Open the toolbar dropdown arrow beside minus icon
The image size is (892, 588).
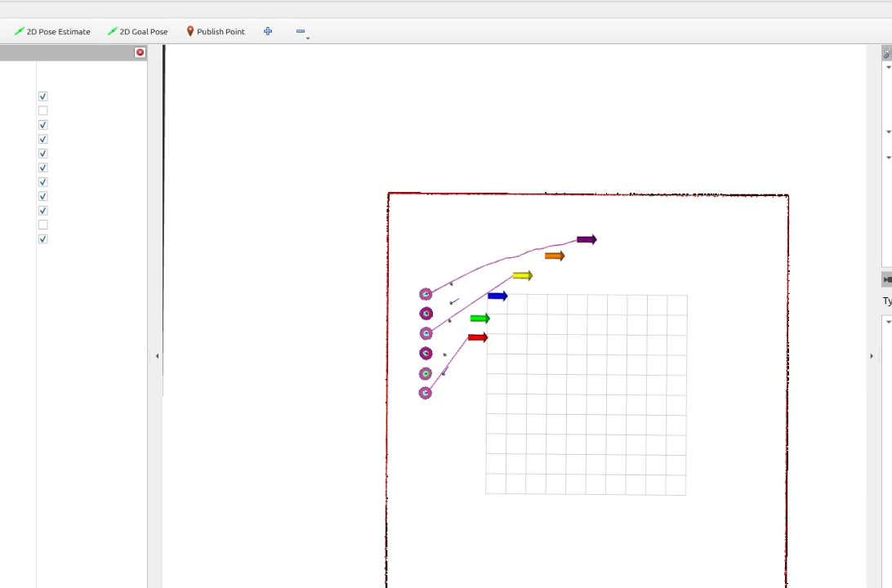click(308, 38)
